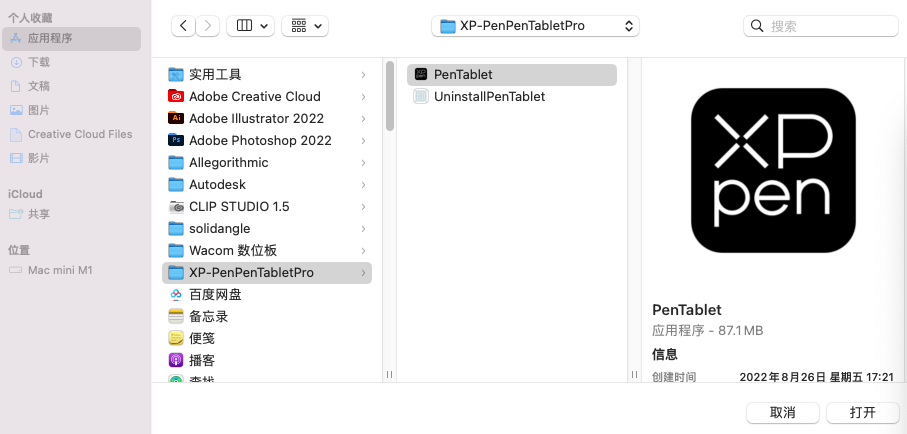The image size is (907, 434).
Task: Click the preview column resize handle
Action: coord(635,374)
